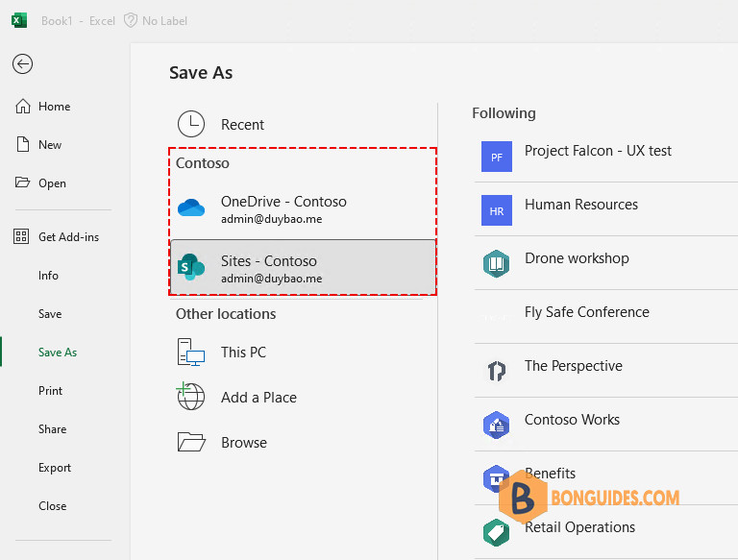Click the This PC computer icon
Screen dimensions: 738x560
tap(191, 352)
